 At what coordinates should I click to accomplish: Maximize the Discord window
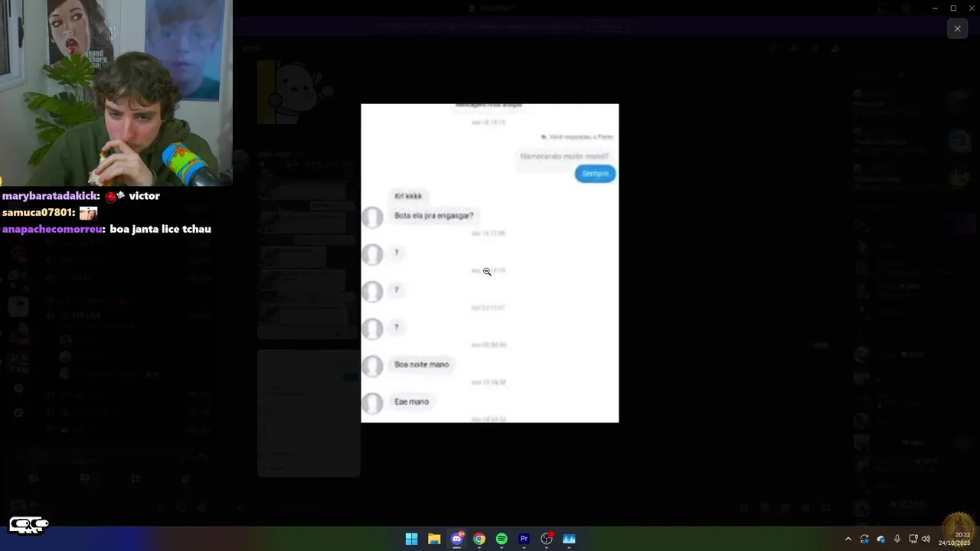pos(953,8)
